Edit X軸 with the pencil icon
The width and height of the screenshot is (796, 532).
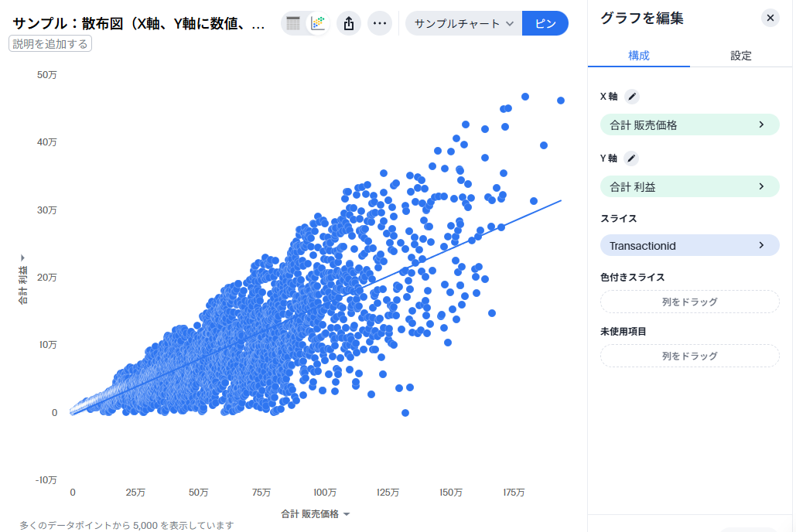(x=632, y=97)
